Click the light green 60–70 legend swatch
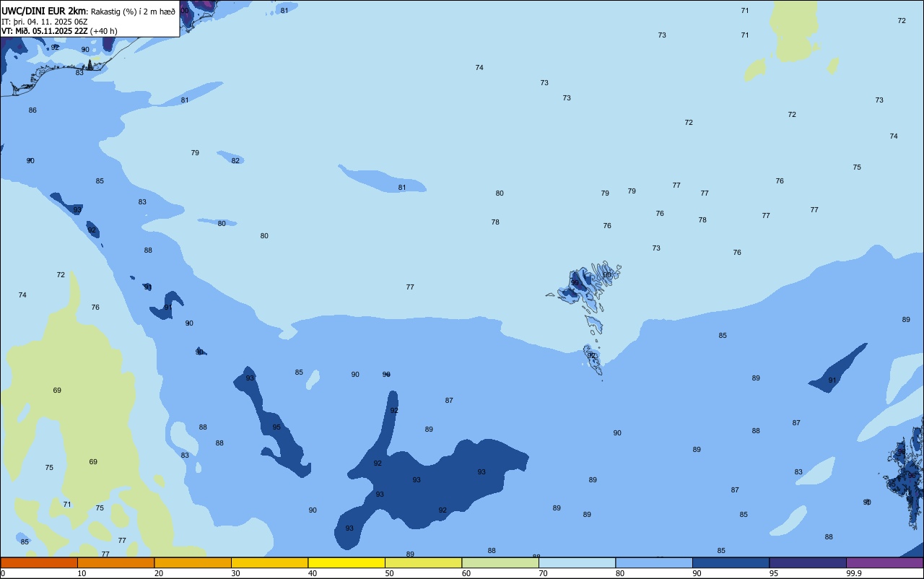The height and width of the screenshot is (579, 924). (500, 562)
